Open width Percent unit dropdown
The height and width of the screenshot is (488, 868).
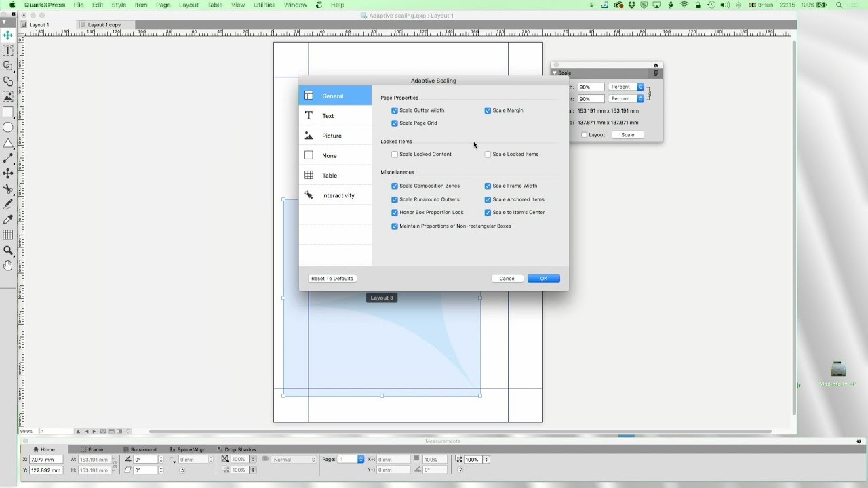click(626, 87)
